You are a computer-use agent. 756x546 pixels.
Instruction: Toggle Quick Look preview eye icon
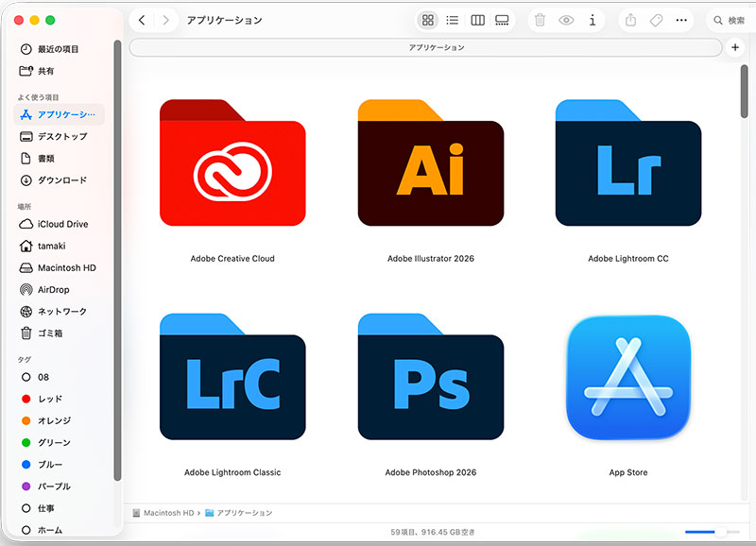click(x=566, y=20)
